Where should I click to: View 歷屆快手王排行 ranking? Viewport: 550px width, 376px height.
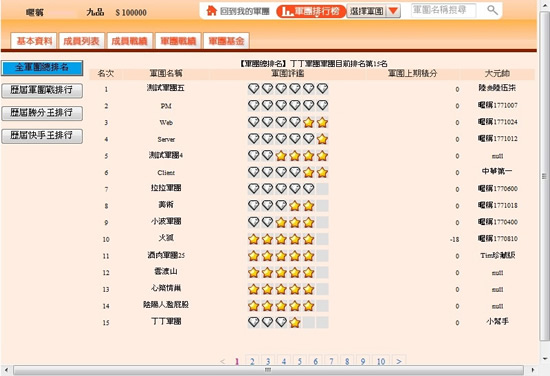point(42,136)
